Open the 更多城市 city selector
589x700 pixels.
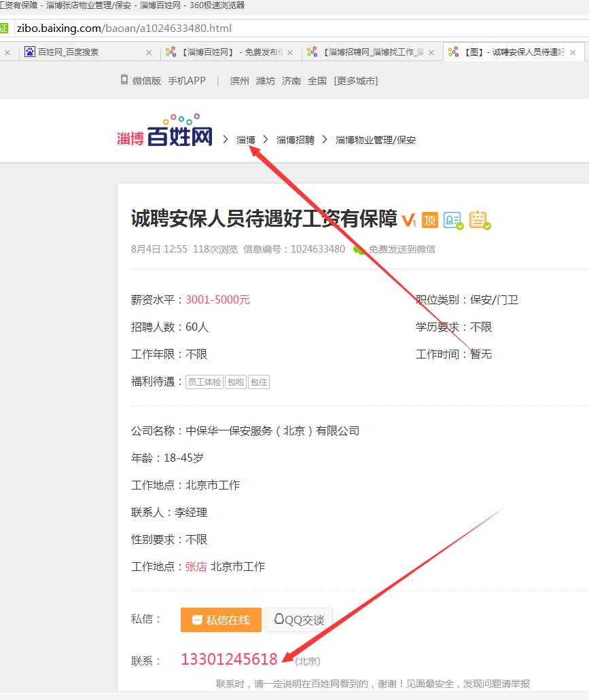click(x=357, y=80)
